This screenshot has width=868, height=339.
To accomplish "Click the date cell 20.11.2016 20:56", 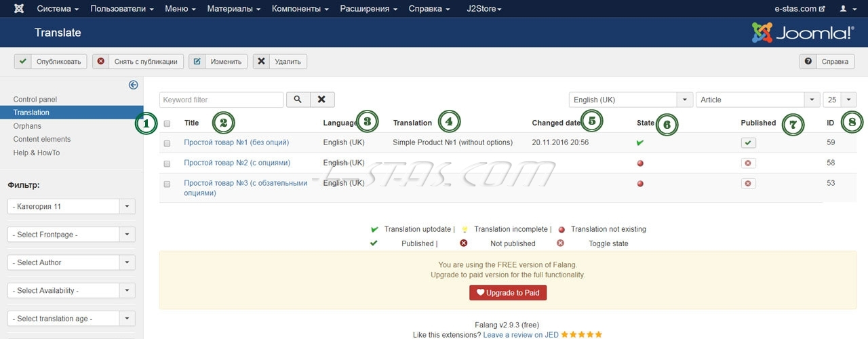I will click(560, 142).
